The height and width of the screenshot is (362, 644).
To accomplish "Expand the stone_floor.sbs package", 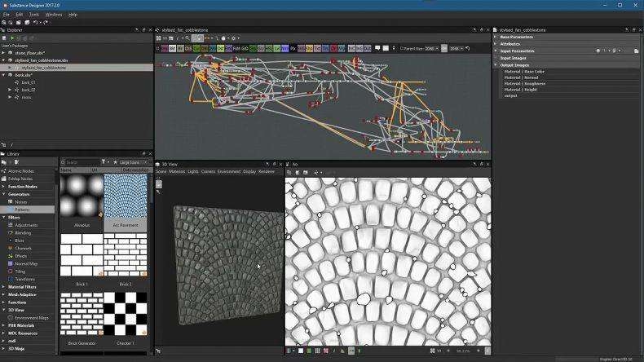I will [4, 52].
